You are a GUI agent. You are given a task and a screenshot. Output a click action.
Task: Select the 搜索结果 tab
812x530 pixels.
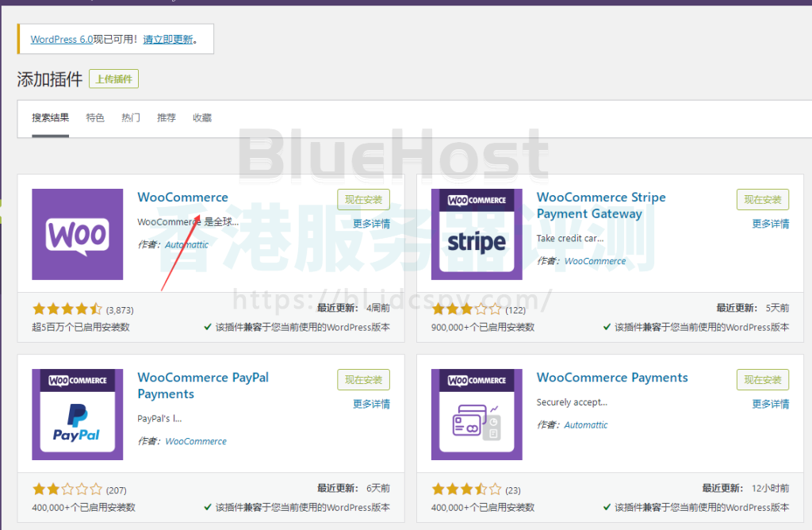point(50,117)
